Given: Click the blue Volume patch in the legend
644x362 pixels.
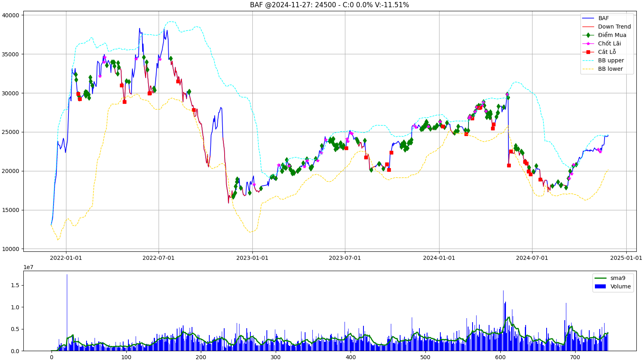Looking at the screenshot, I should [600, 286].
